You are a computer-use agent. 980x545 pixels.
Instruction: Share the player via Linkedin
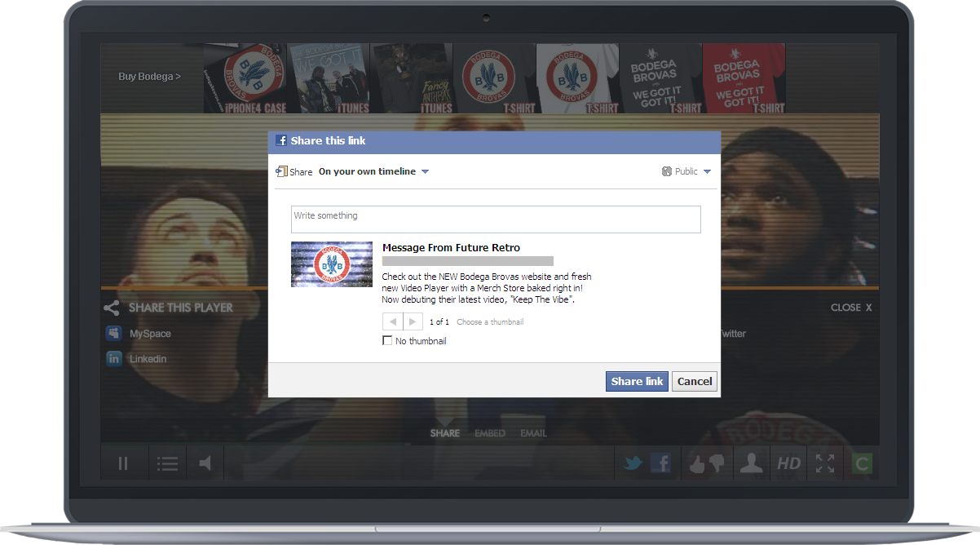pos(148,359)
